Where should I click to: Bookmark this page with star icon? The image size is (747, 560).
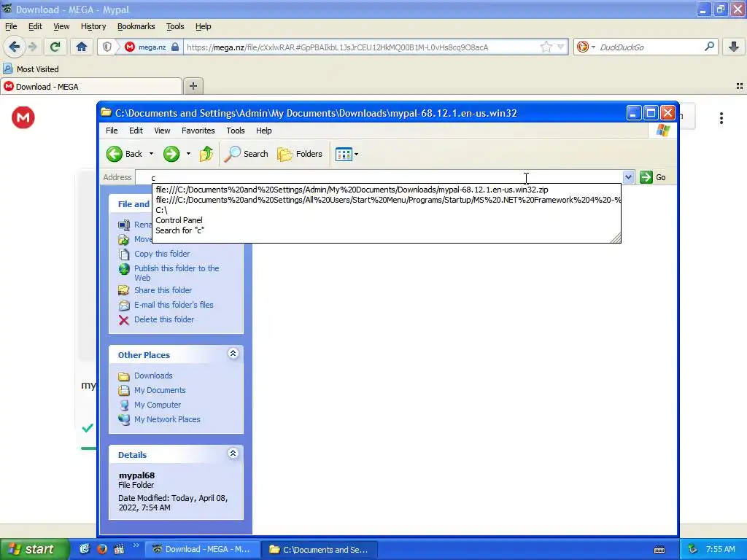(546, 47)
